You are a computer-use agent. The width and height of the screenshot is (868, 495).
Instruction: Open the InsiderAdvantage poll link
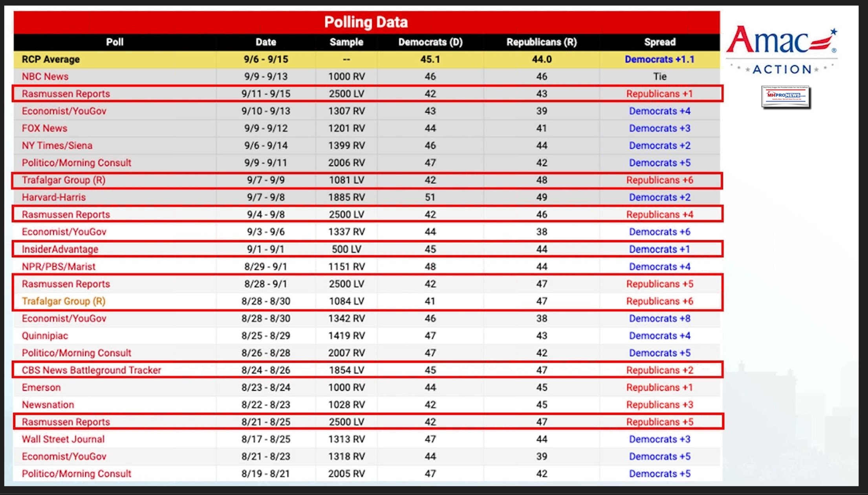pos(60,249)
